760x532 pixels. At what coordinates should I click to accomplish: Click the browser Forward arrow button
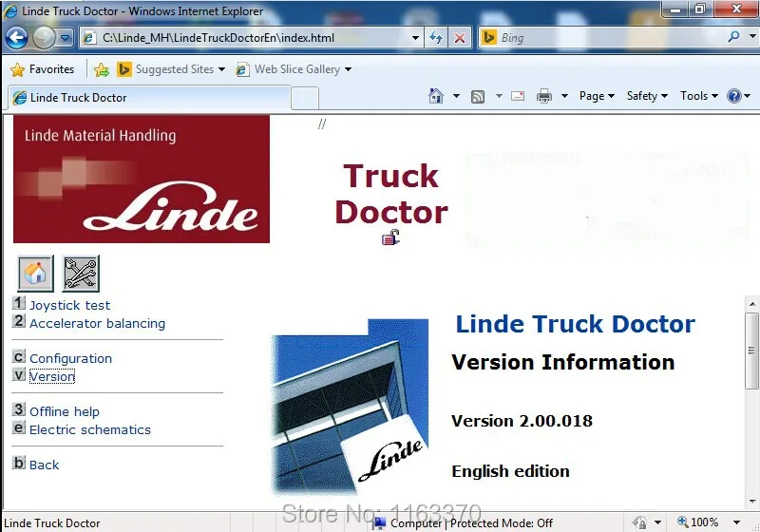coord(43,38)
